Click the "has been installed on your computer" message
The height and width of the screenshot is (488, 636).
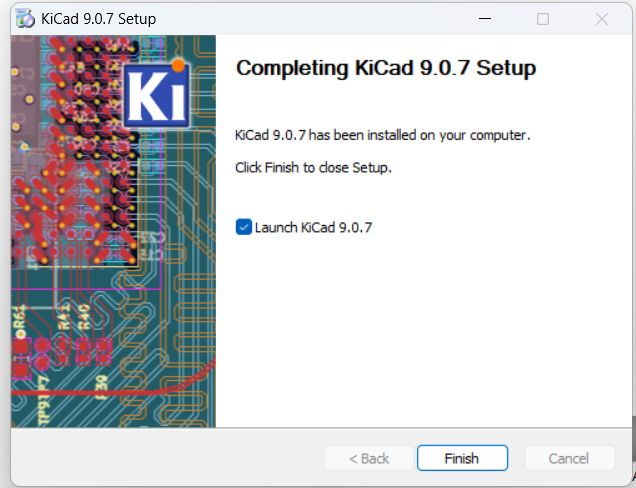[382, 135]
